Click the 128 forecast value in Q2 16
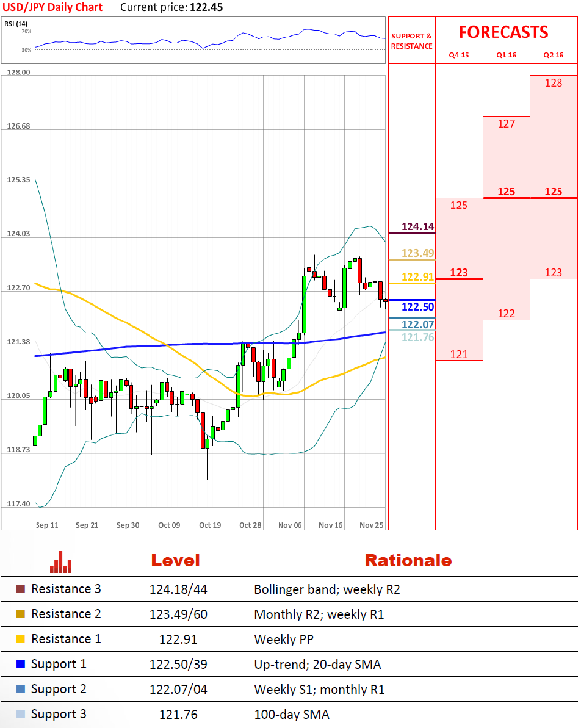 pyautogui.click(x=553, y=83)
